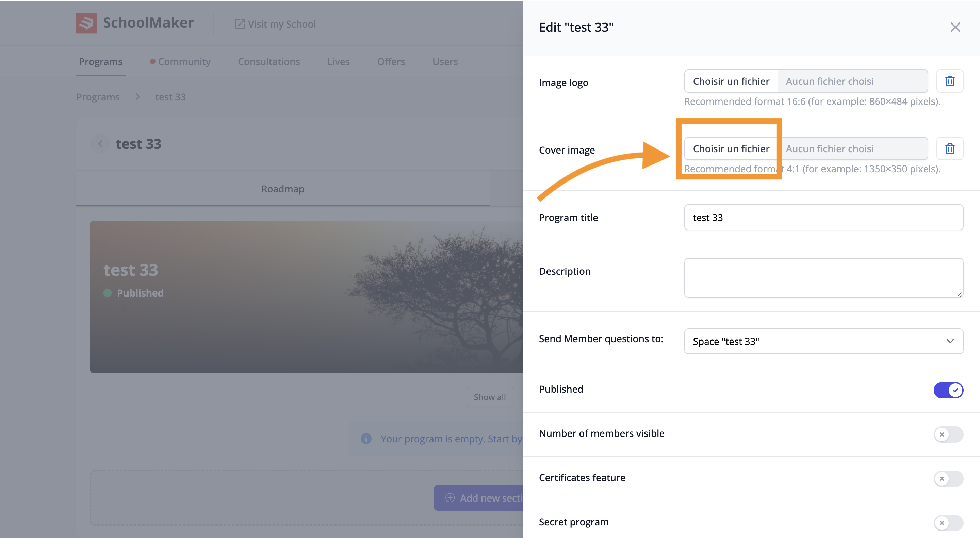Viewport: 980px width, 538px height.
Task: Open the Consultations tab
Action: coord(269,62)
